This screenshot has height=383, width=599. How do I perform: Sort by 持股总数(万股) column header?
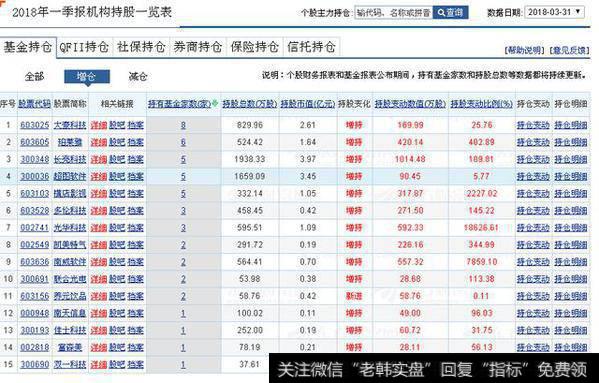(250, 104)
